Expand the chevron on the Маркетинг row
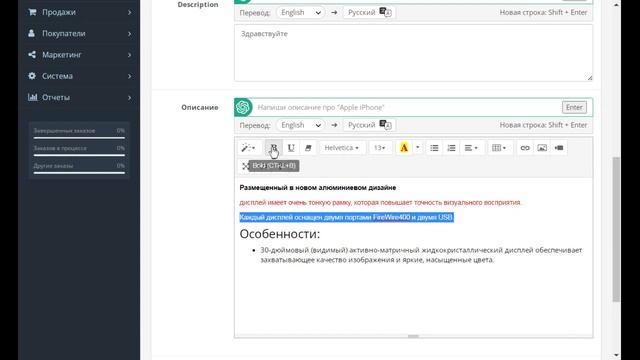Viewport: 640px width, 360px height. coord(129,55)
